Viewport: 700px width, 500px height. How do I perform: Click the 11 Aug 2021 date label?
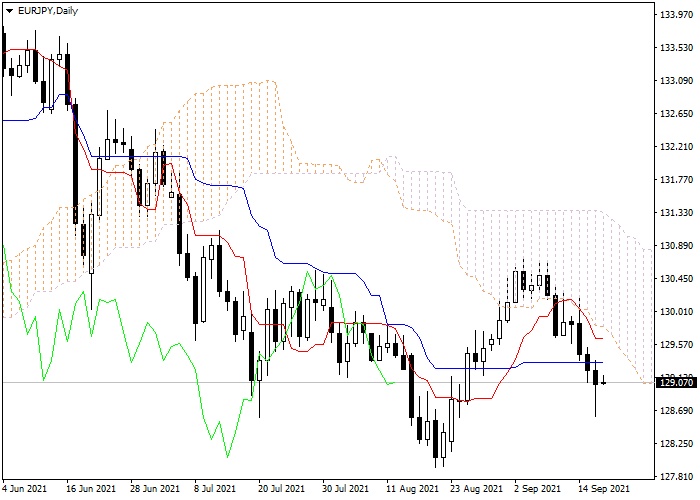(x=412, y=489)
